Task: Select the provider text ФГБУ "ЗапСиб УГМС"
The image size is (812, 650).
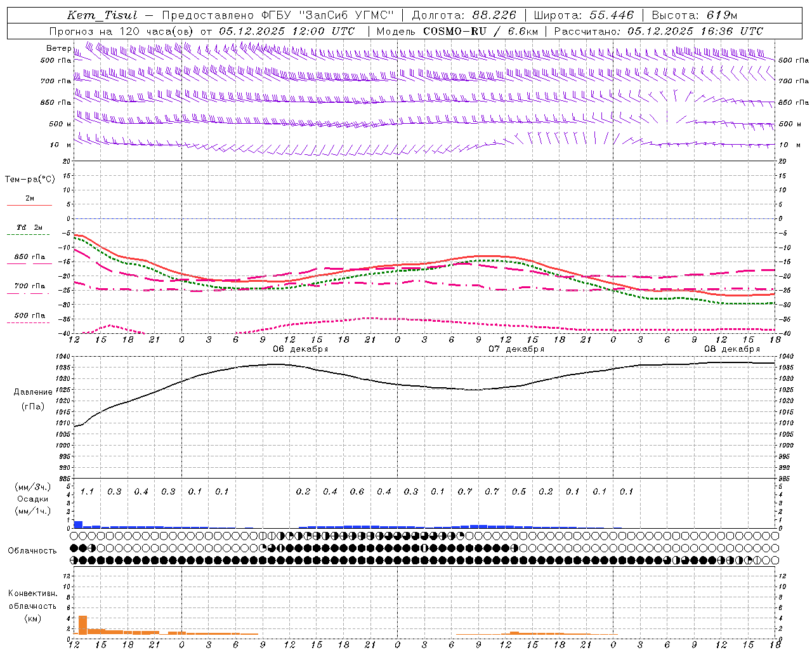Action: click(327, 15)
